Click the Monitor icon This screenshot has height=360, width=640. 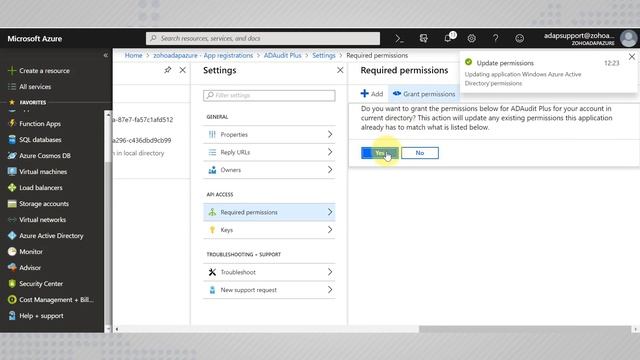tap(12, 251)
